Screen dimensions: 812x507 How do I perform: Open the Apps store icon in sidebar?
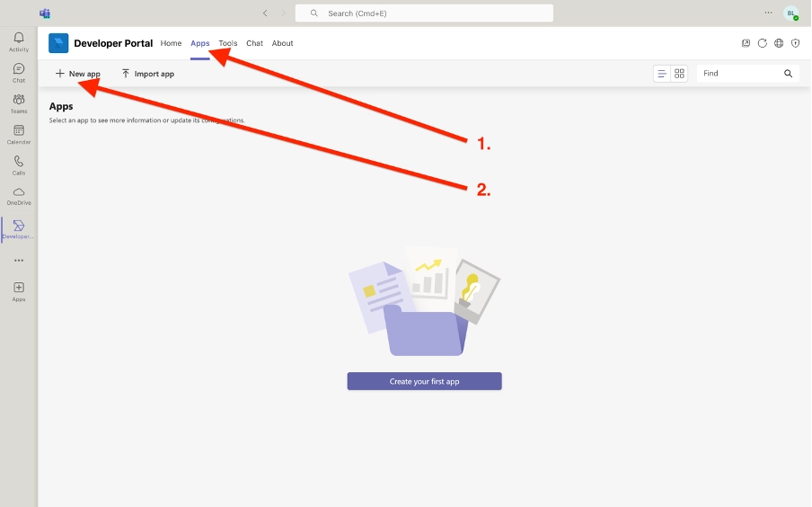click(19, 292)
